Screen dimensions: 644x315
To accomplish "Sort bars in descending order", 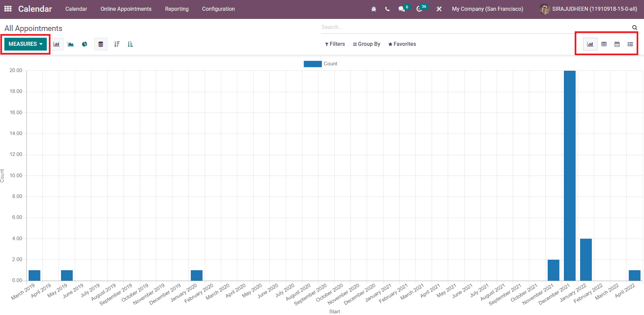I will (x=117, y=44).
